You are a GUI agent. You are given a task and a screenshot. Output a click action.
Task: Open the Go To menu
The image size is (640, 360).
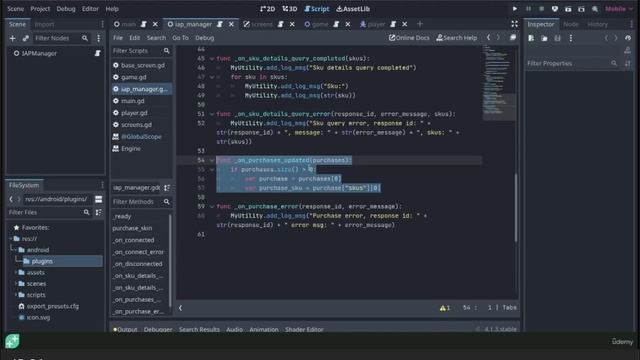(x=180, y=38)
